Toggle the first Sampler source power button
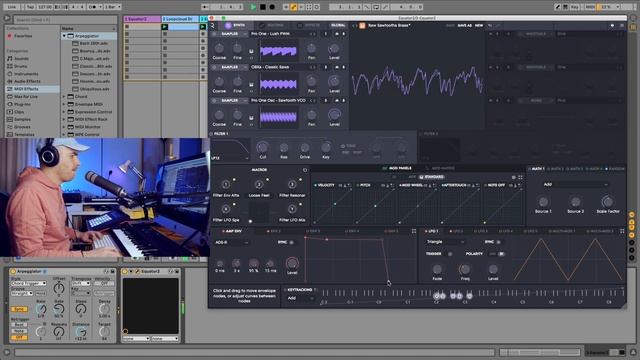This screenshot has height=360, width=640. (x=214, y=34)
